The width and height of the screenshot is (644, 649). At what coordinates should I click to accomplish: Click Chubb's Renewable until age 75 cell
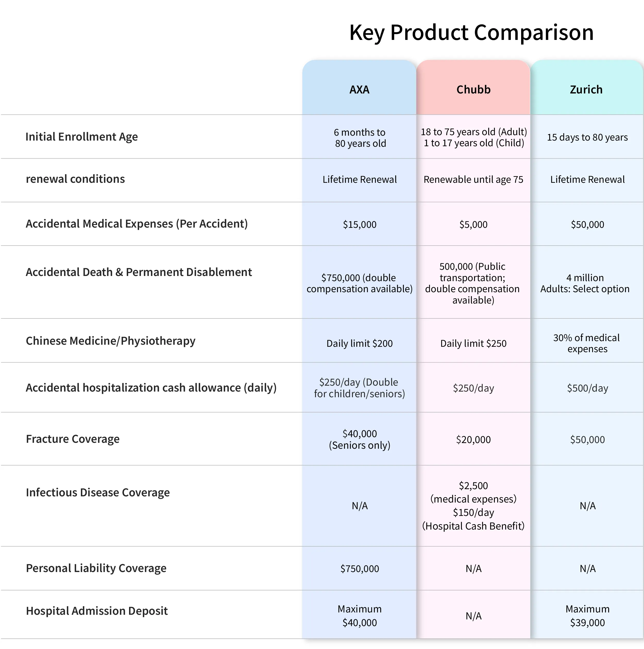pos(473,180)
